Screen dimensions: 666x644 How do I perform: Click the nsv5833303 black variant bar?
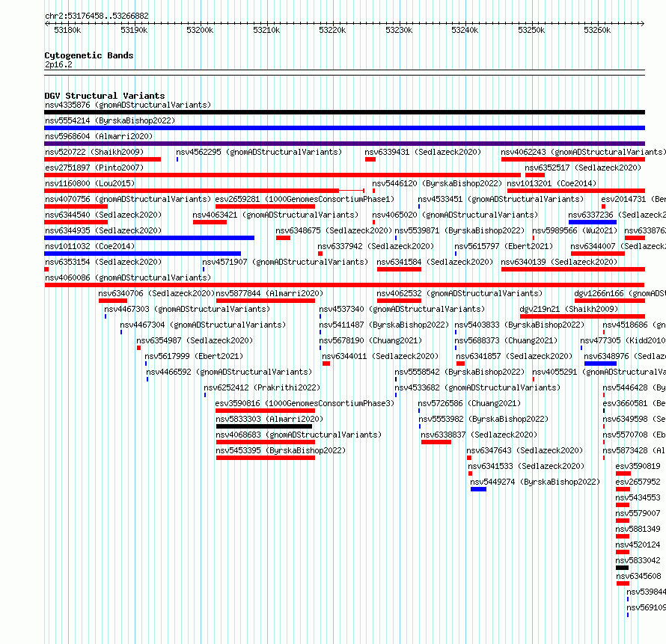point(264,426)
